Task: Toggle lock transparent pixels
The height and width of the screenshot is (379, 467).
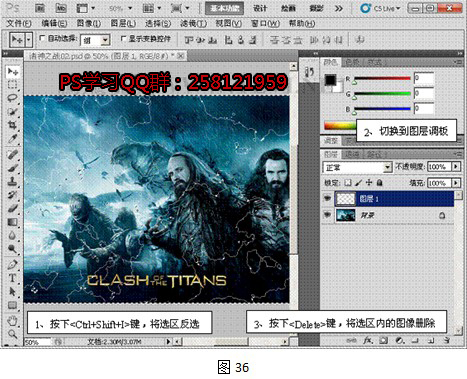Action: click(x=348, y=183)
